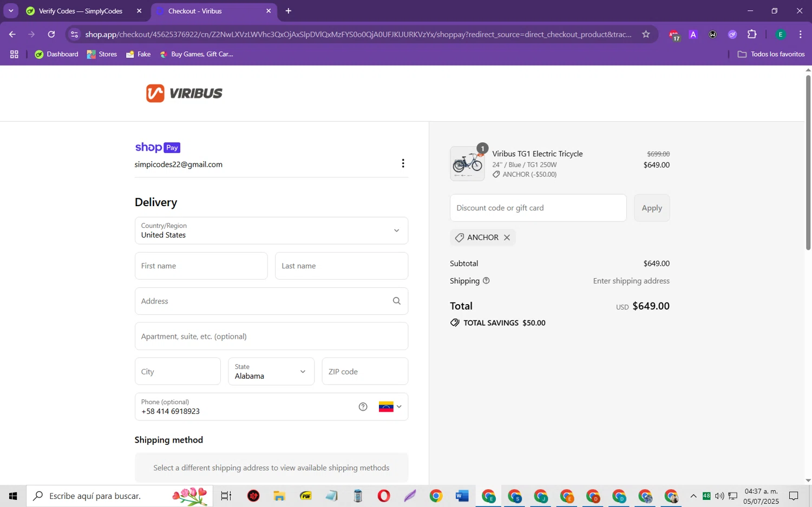Viewport: 812px width, 507px height.
Task: Open the yellow PDF app in taskbar
Action: [306, 496]
